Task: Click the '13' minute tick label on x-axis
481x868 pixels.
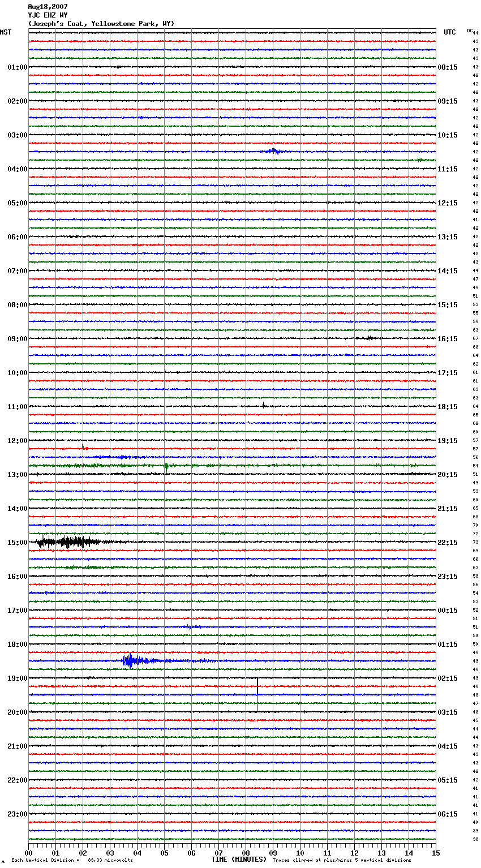Action: point(382,853)
